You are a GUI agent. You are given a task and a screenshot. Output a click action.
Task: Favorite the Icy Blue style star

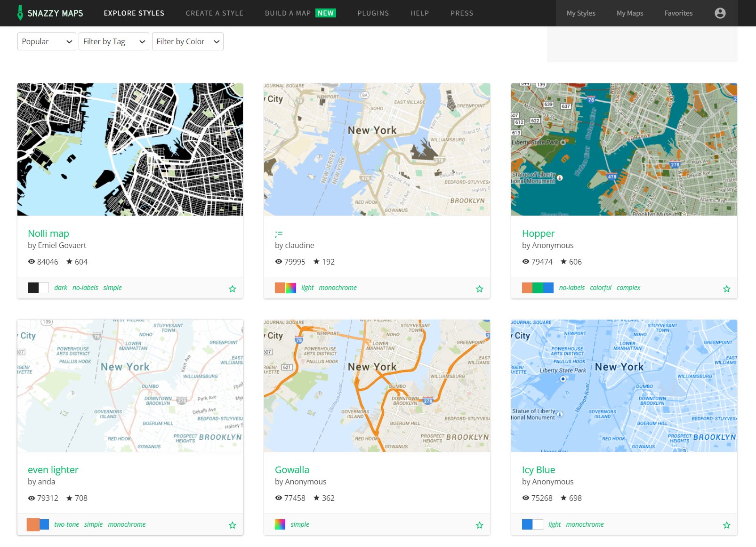(727, 525)
